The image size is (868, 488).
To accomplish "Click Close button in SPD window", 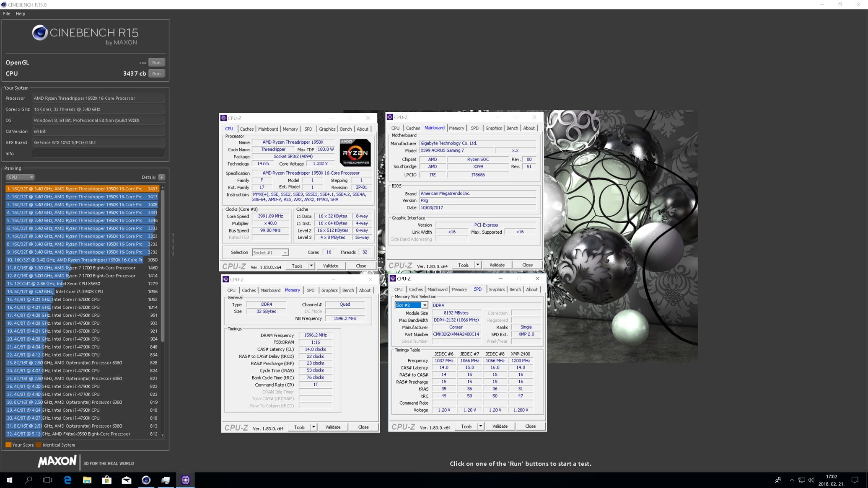I will pyautogui.click(x=530, y=426).
